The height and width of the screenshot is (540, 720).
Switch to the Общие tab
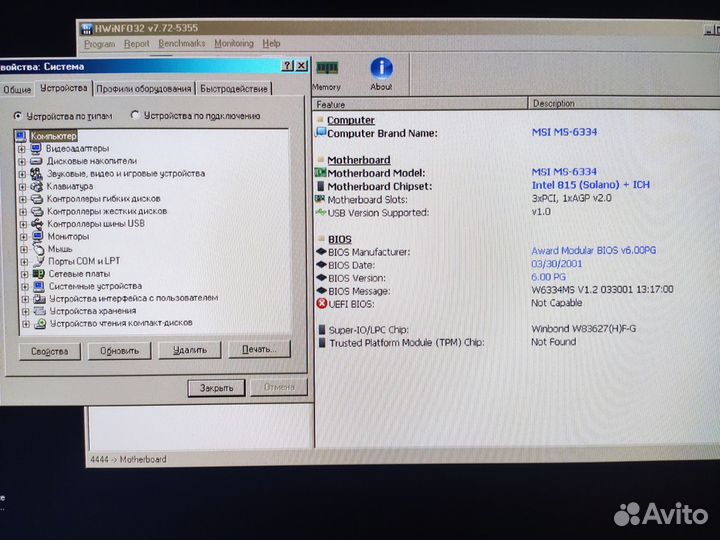pyautogui.click(x=17, y=90)
